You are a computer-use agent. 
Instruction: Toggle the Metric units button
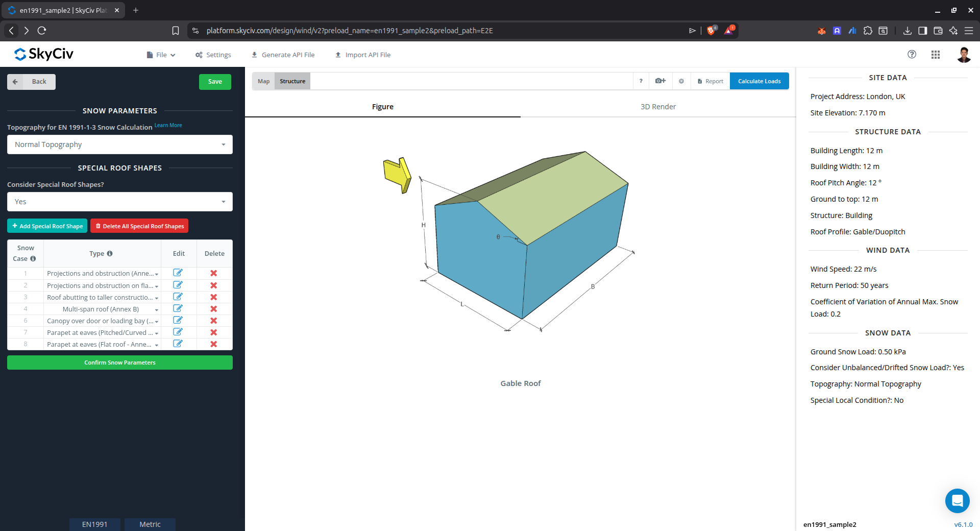[150, 524]
